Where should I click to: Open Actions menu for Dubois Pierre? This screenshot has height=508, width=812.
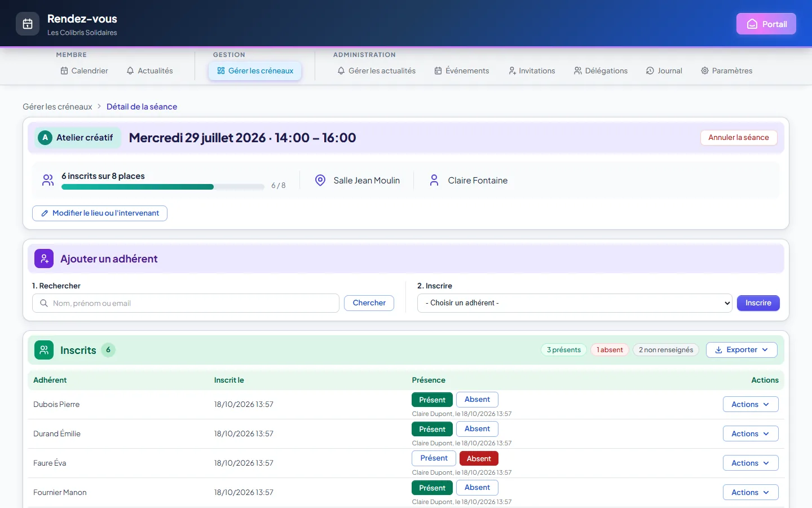pyautogui.click(x=751, y=404)
